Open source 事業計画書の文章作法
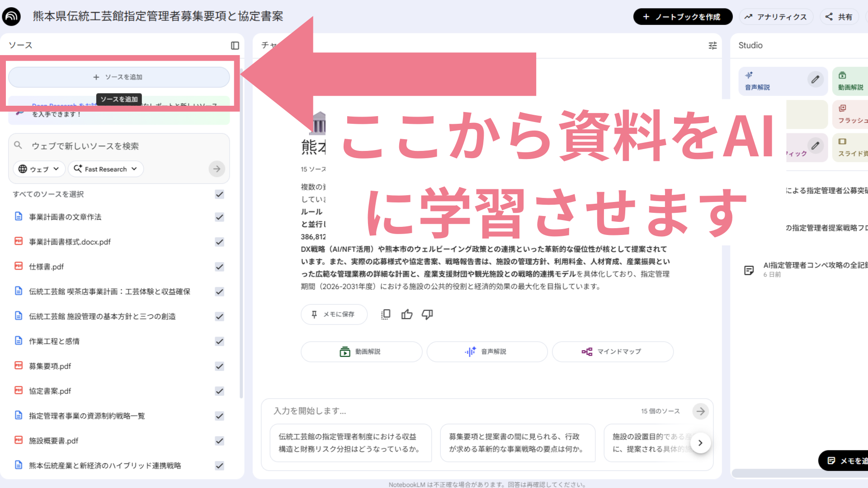The width and height of the screenshot is (868, 488). tap(65, 217)
